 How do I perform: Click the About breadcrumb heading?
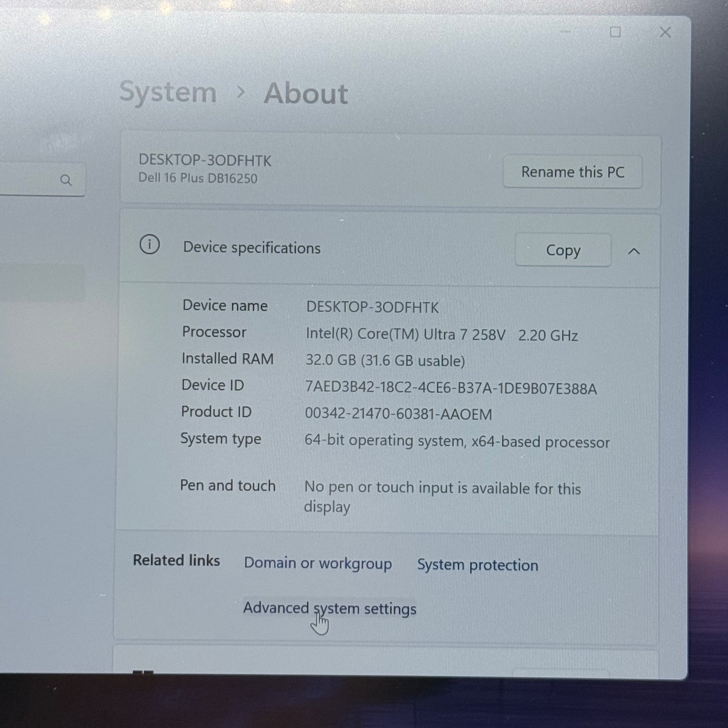(x=306, y=94)
